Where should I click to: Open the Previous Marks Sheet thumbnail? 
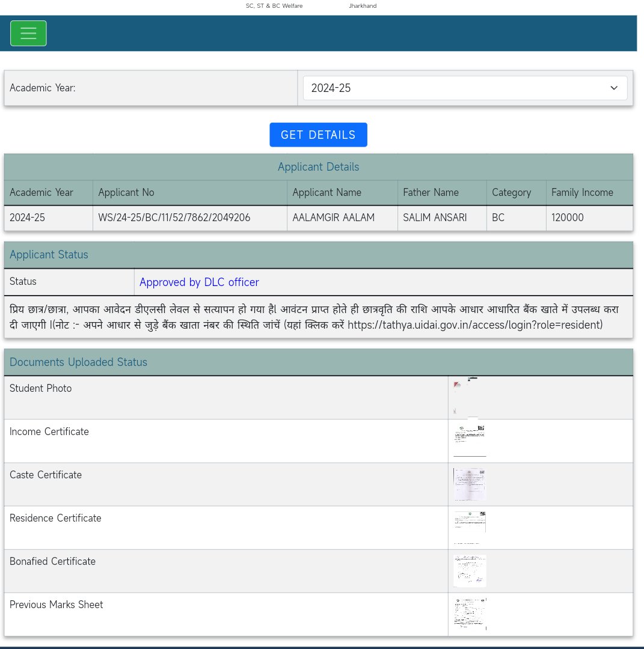tap(470, 614)
